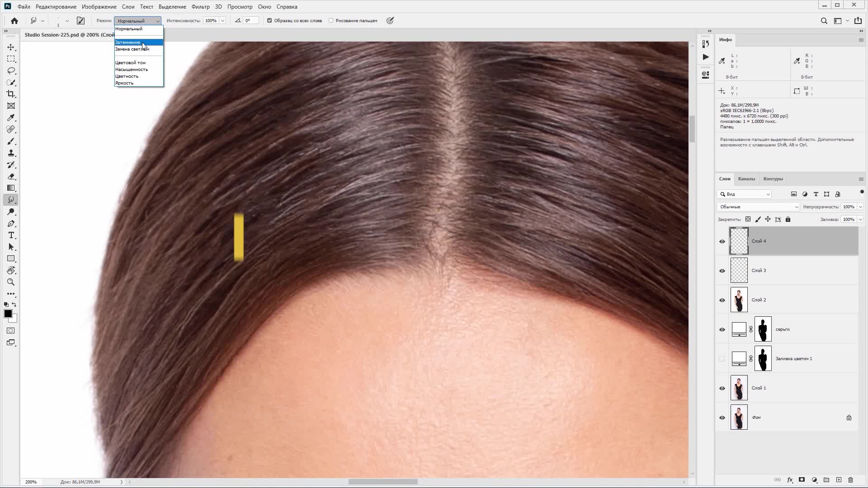Select the Horizontal Type tool
The image size is (868, 488).
(x=11, y=235)
